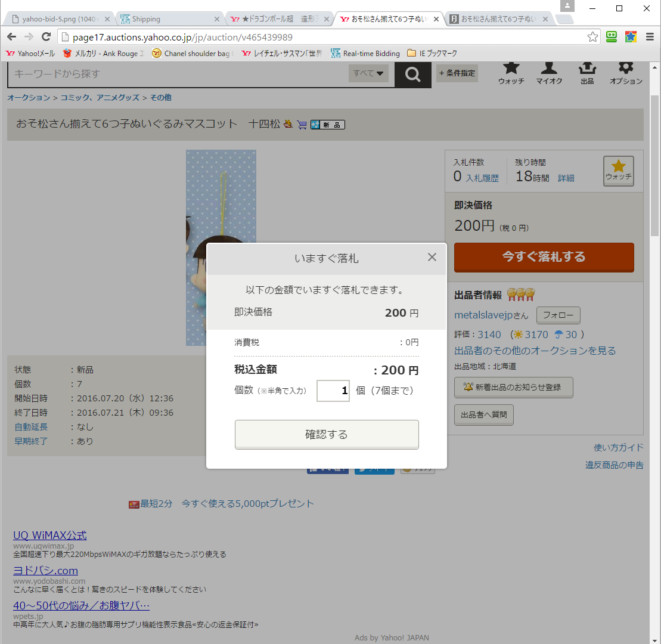Click 新着出品のお知らせ登録 button

pyautogui.click(x=513, y=387)
